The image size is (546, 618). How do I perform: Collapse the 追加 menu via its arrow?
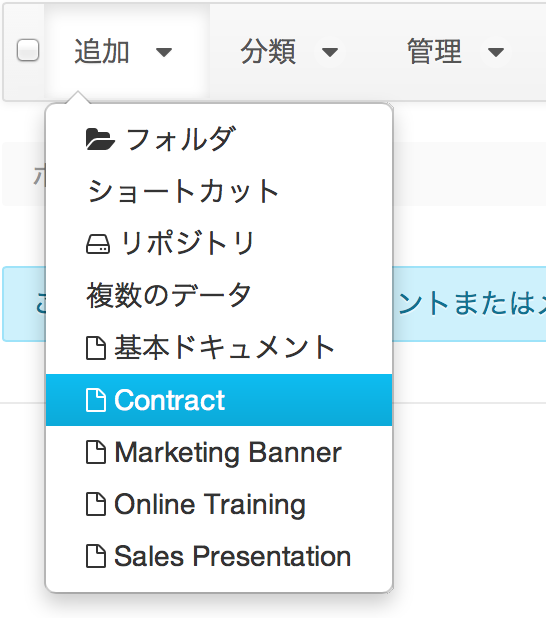point(164,52)
